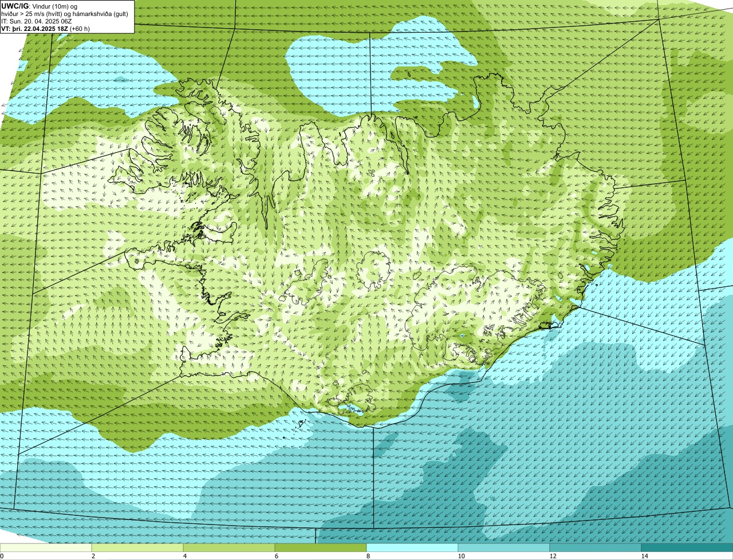This screenshot has width=733, height=560.
Task: Click the 10–12 m/s aqua legend swatch
Action: coord(504,547)
